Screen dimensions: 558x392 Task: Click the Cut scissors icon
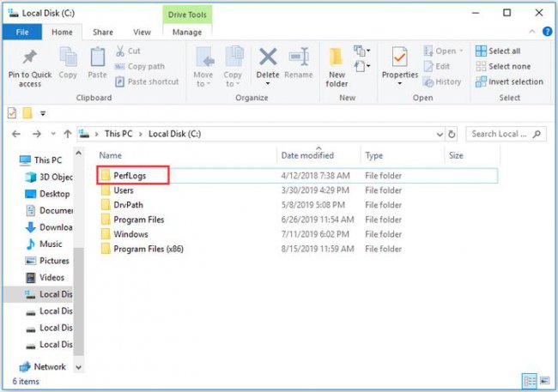(120, 51)
